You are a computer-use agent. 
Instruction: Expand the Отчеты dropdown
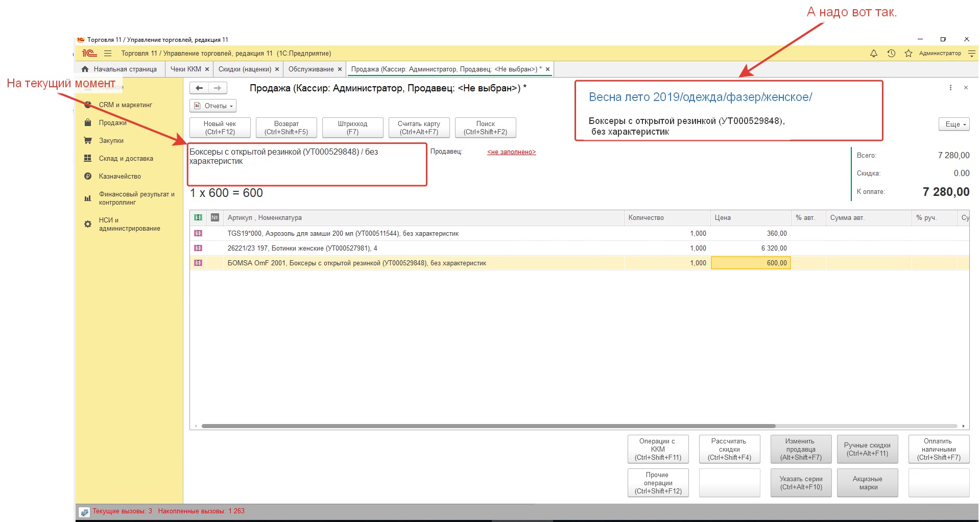(213, 106)
